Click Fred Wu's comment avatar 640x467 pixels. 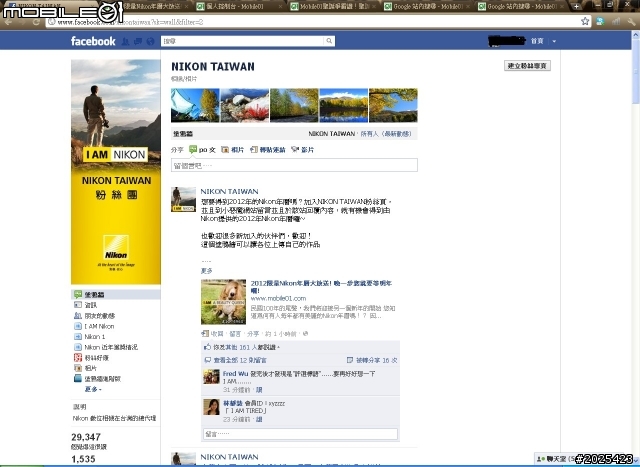[x=211, y=376]
